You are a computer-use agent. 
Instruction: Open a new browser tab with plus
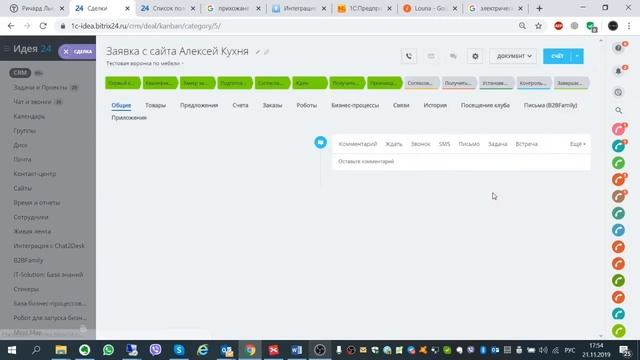[539, 8]
